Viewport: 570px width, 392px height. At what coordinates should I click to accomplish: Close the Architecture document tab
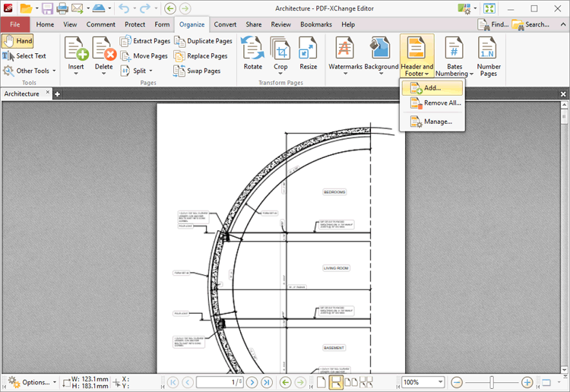click(48, 92)
